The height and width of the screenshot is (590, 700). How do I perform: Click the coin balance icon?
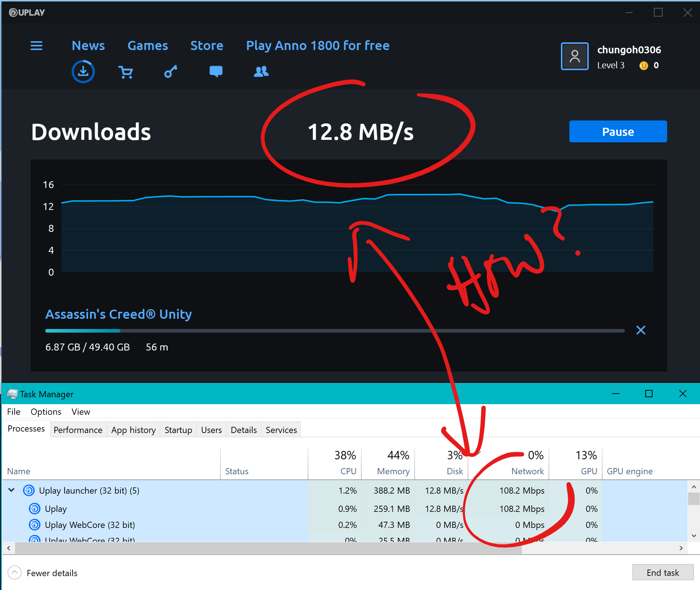(x=643, y=66)
